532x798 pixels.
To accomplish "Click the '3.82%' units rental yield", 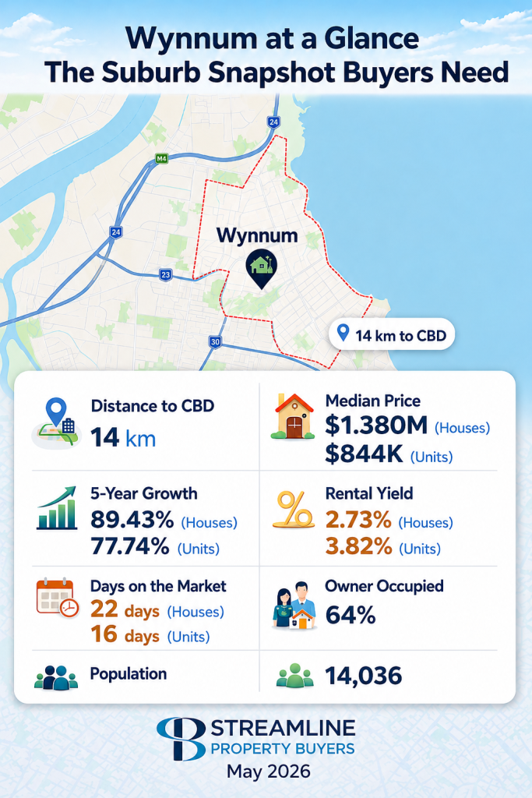I will [x=358, y=546].
